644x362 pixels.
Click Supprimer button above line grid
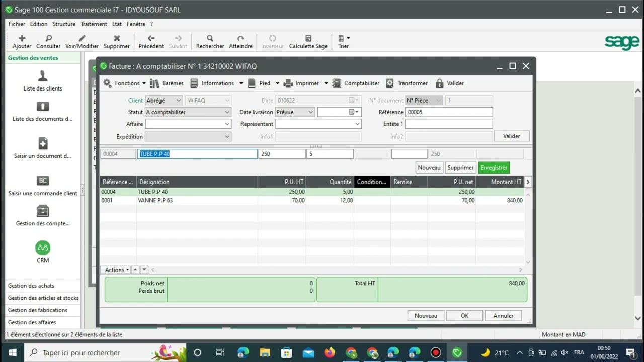tap(460, 168)
